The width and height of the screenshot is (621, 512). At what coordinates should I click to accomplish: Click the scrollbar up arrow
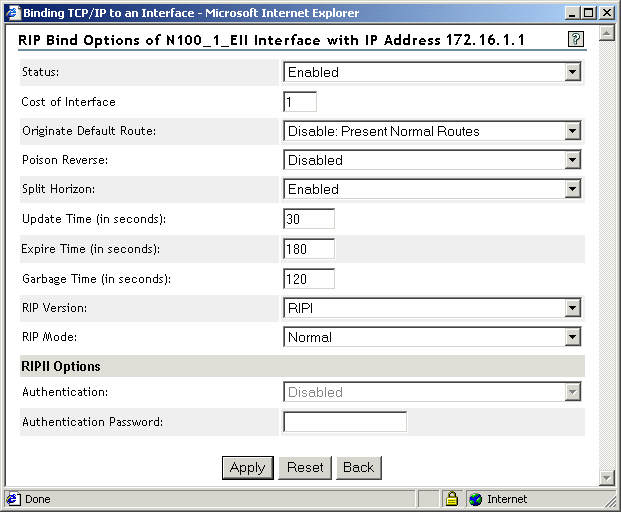(606, 33)
